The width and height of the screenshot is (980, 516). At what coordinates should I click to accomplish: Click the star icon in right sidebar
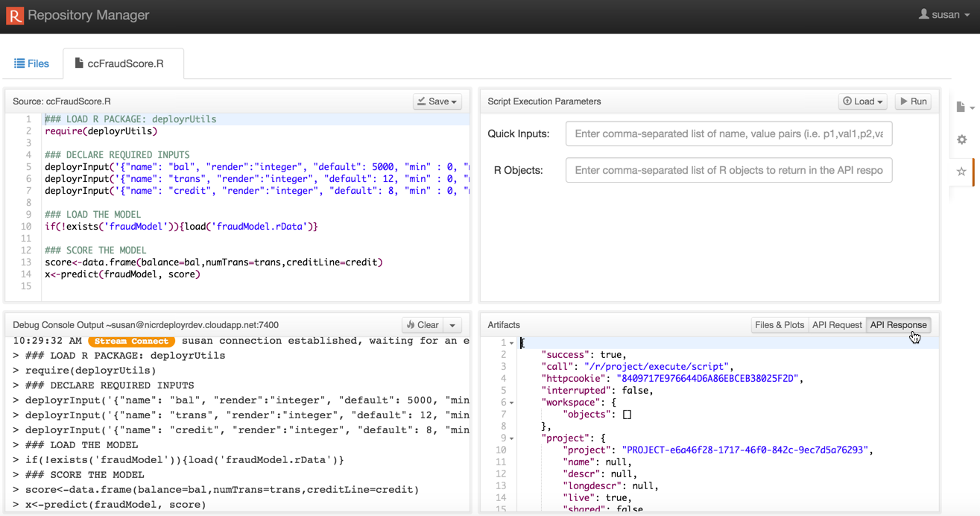point(961,172)
